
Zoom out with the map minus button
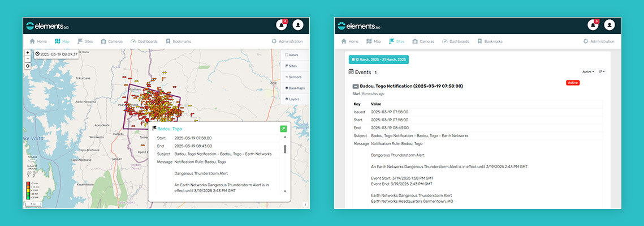28,58
